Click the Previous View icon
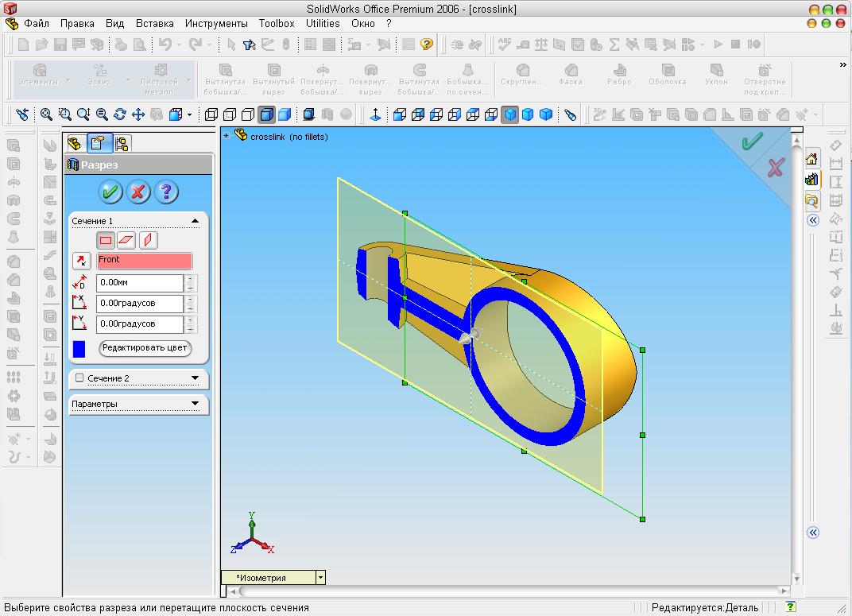Screen dimensions: 852x616 pos(21,114)
